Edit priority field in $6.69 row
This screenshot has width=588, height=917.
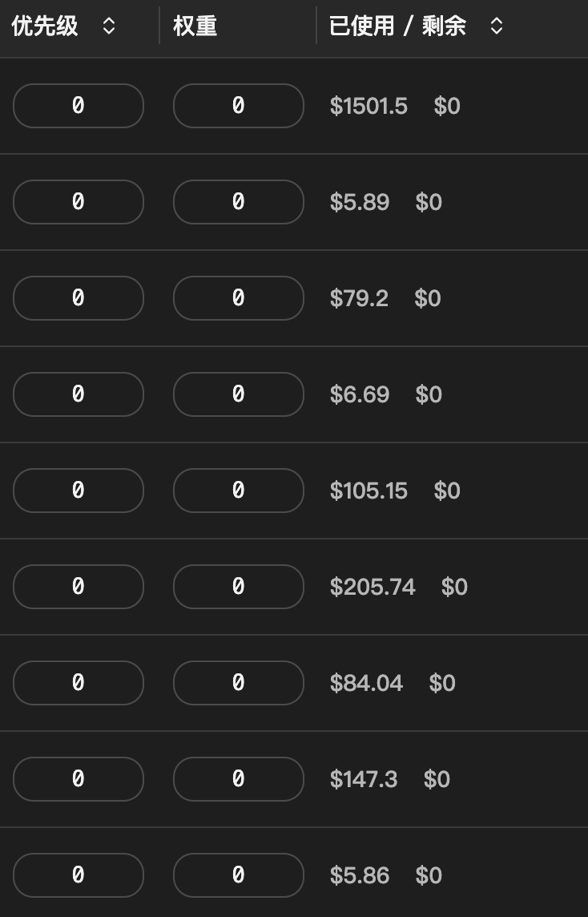tap(79, 394)
